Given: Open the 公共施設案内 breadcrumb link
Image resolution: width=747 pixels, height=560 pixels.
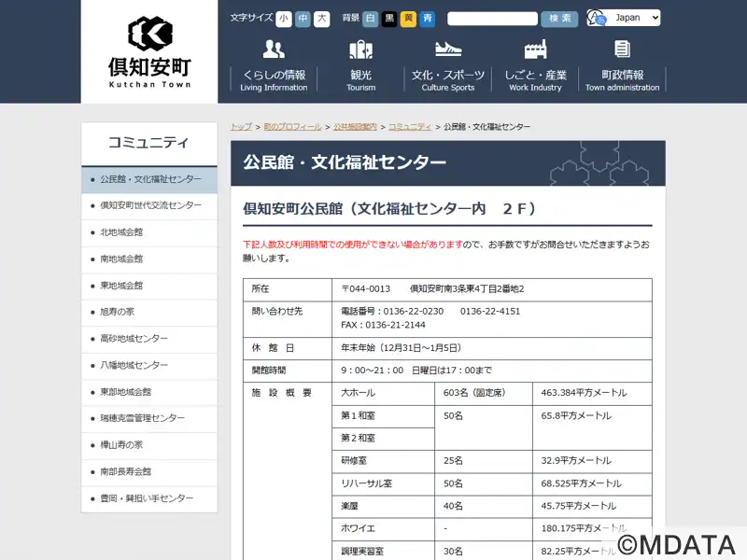Looking at the screenshot, I should (355, 127).
